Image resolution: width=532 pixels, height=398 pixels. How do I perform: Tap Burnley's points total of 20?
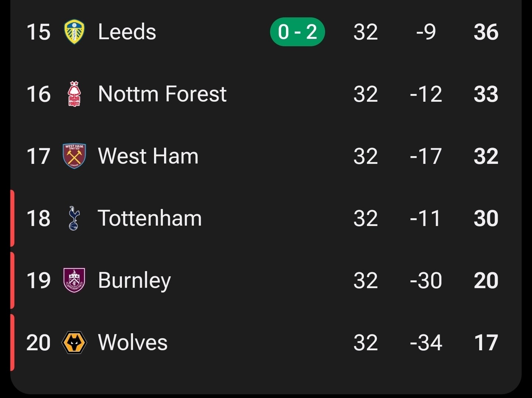coord(486,280)
